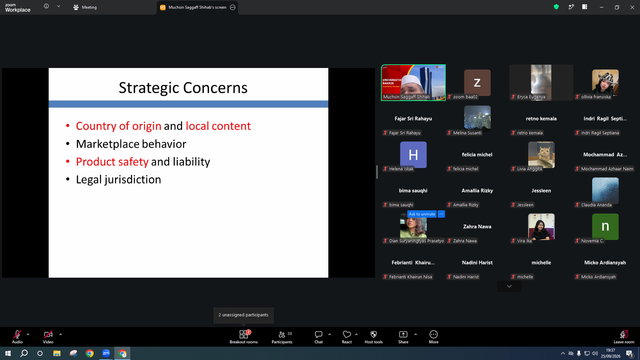Select zoom baa02 participant tile
640x360 pixels.
(477, 83)
